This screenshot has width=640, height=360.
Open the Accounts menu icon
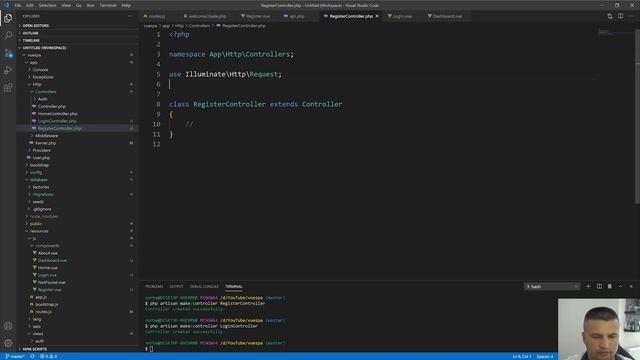pyautogui.click(x=8, y=326)
